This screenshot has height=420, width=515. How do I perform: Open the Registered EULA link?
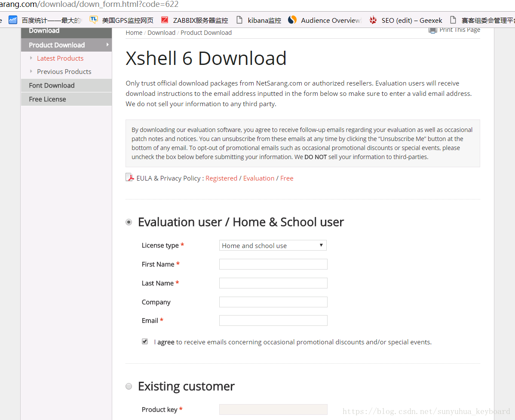(221, 178)
